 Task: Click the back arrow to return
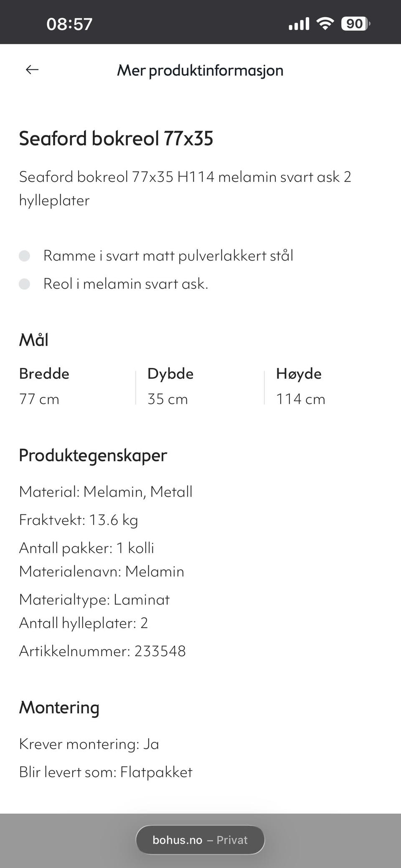(31, 69)
